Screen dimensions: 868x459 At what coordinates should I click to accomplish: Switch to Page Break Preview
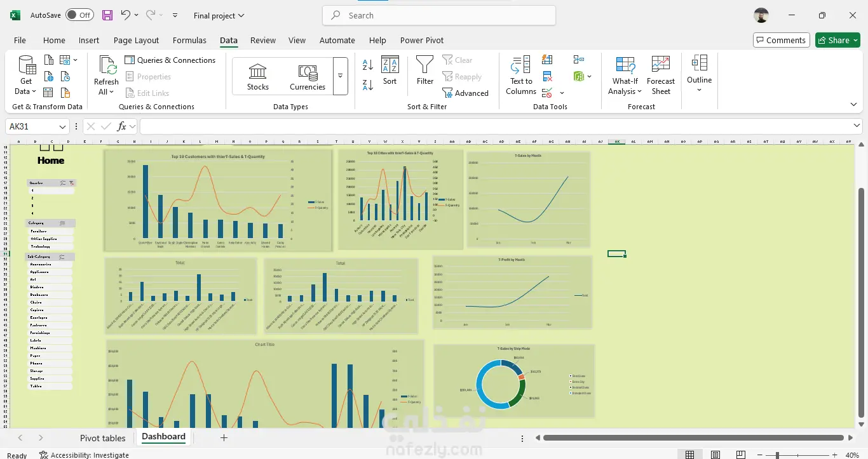[x=741, y=455]
